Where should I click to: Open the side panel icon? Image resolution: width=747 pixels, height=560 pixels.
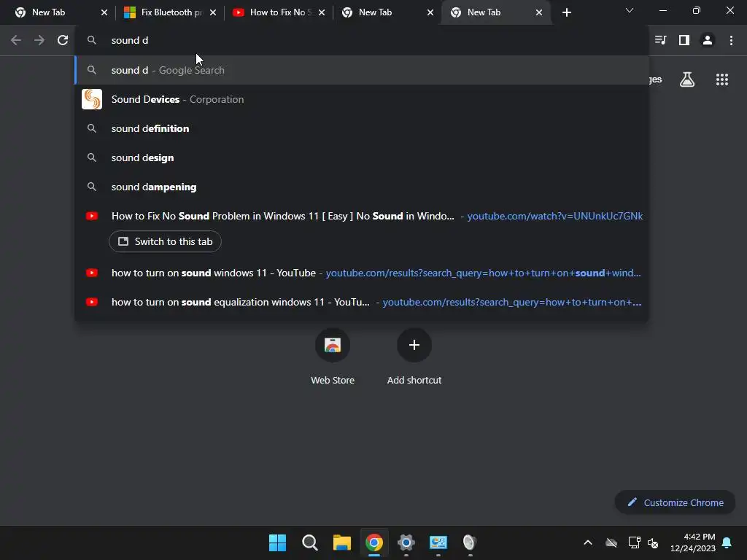coord(684,41)
